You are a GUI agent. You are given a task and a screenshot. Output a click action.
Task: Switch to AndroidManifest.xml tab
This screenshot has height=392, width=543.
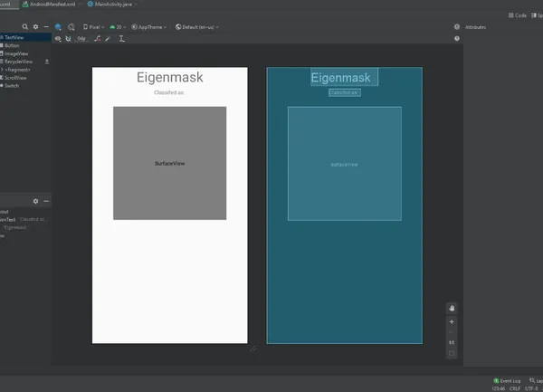click(x=49, y=5)
